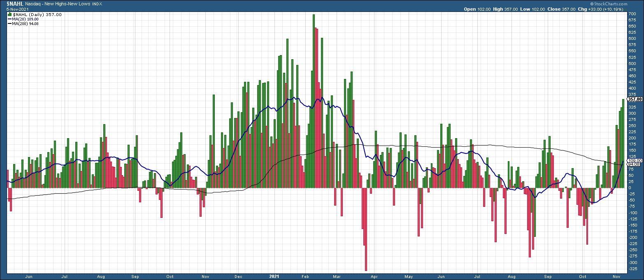Click the green-red bar marker beside $NAHL (Daily)
Viewport: 644px width, 280px height.
click(x=10, y=14)
